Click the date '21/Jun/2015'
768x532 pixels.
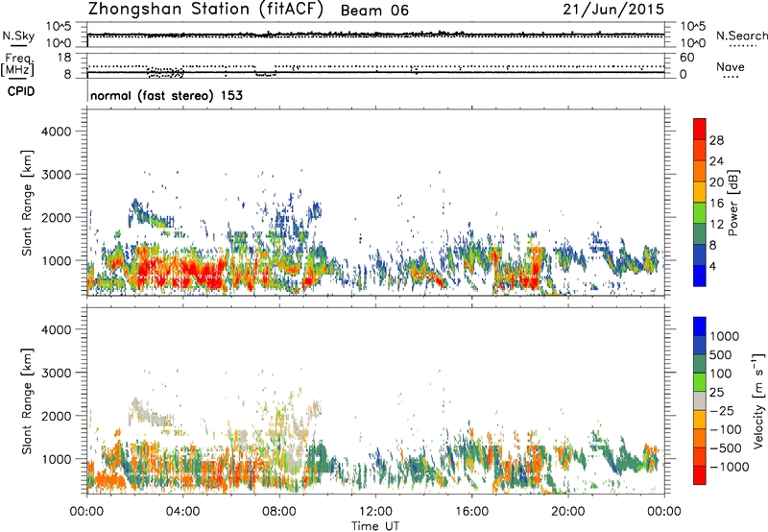[613, 10]
